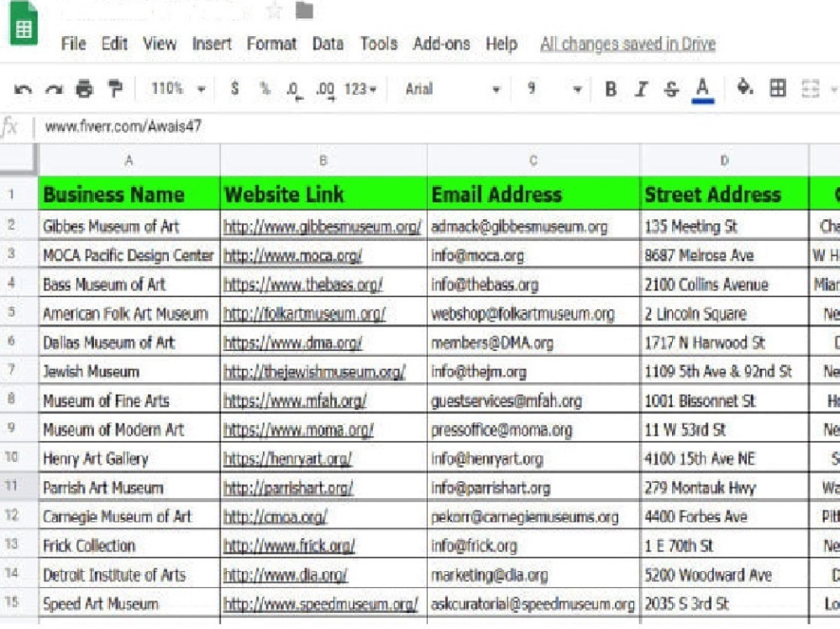Activate the paint format tool
Viewport: 840px width, 629px height.
[114, 88]
